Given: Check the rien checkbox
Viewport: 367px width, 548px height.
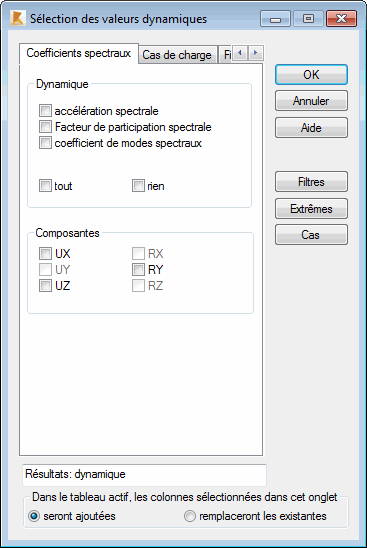Looking at the screenshot, I should tap(138, 186).
